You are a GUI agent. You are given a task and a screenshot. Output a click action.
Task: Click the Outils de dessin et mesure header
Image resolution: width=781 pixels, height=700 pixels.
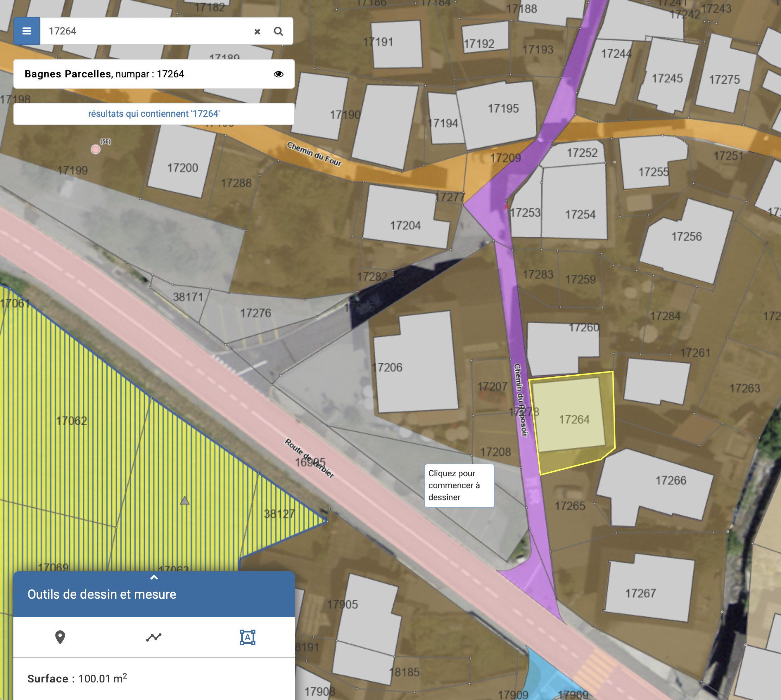[102, 594]
